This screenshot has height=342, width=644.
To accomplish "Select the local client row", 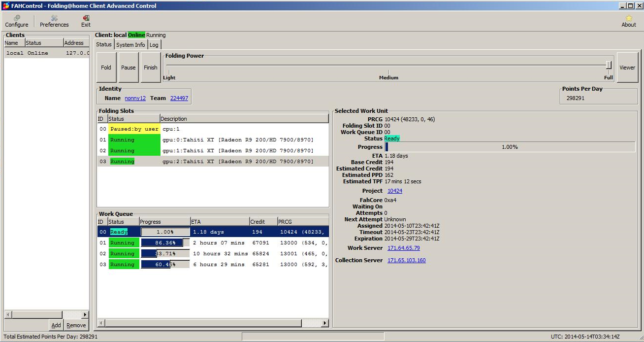I will pyautogui.click(x=47, y=53).
